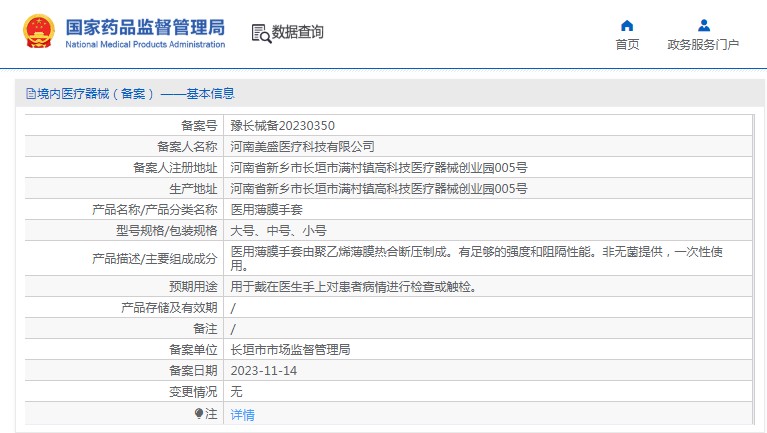
Task: Click the 生产地址 row label
Action: 193,189
